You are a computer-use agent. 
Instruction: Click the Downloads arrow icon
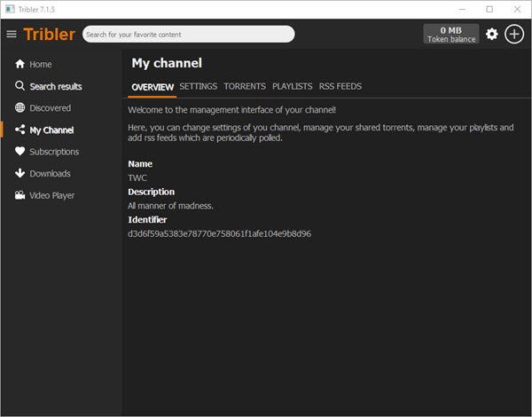click(x=20, y=173)
